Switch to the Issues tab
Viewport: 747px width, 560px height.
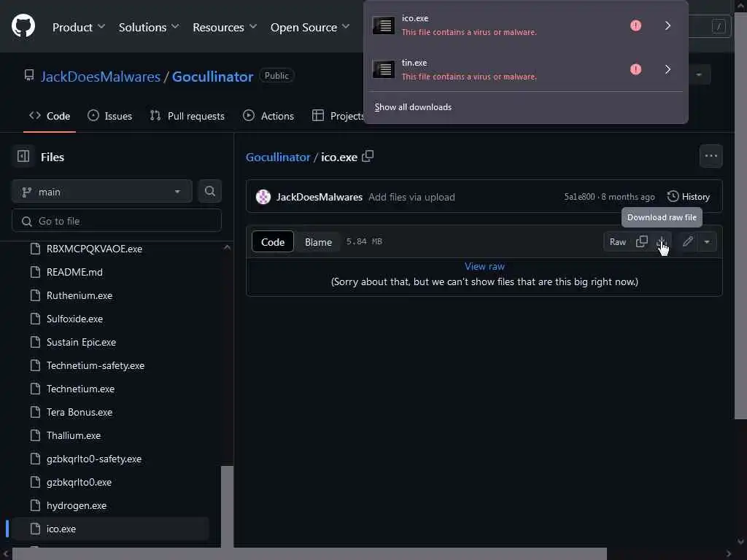click(110, 116)
